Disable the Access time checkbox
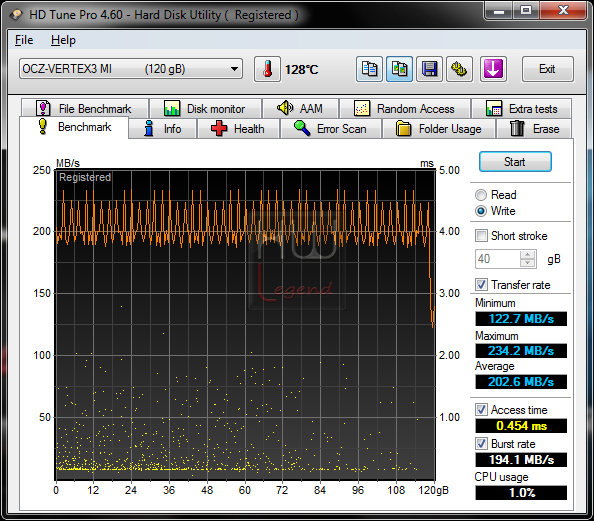The height and width of the screenshot is (521, 594). coord(481,410)
